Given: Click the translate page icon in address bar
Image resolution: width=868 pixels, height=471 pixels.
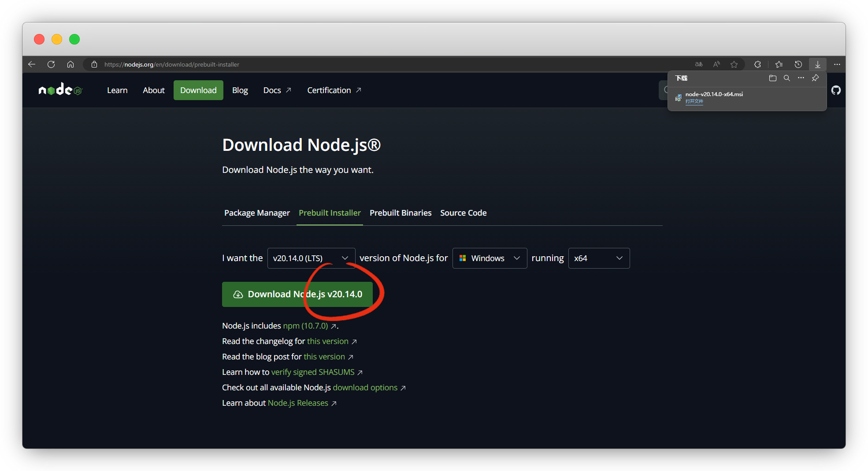Looking at the screenshot, I should 699,64.
